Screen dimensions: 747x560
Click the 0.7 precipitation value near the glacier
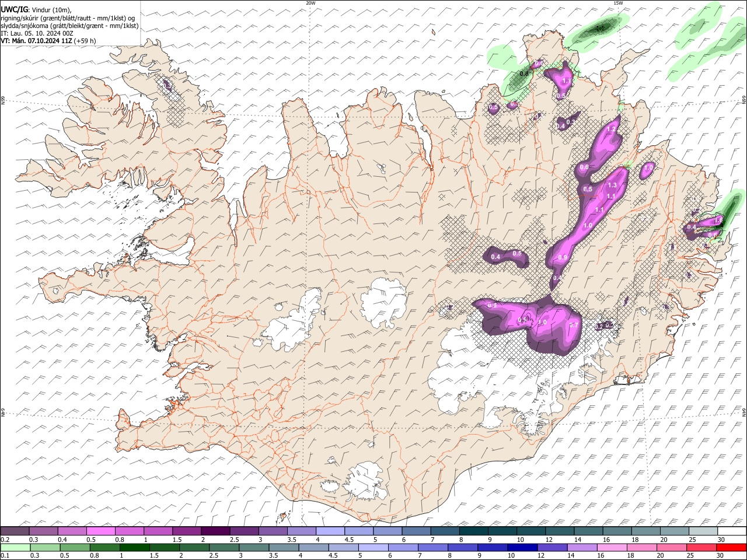[x=574, y=325]
